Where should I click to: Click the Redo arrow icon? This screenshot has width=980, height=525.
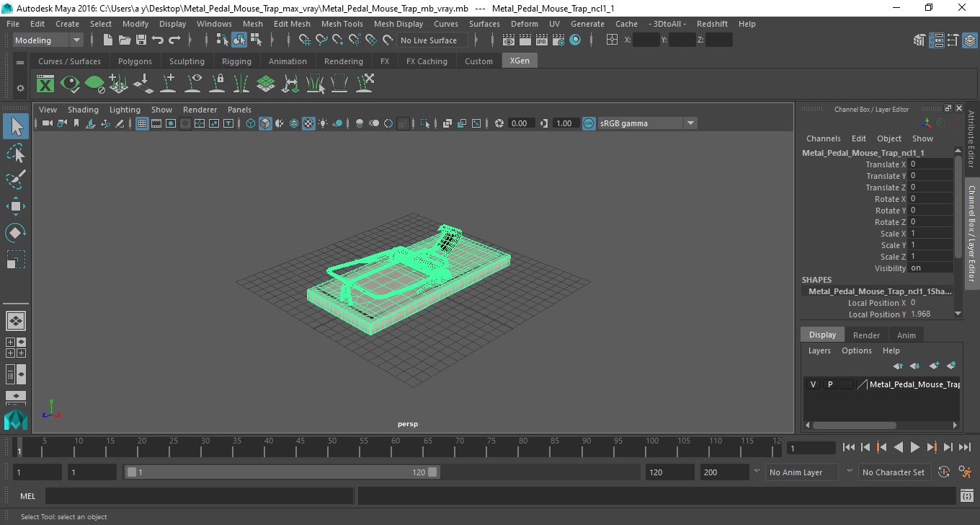[174, 40]
